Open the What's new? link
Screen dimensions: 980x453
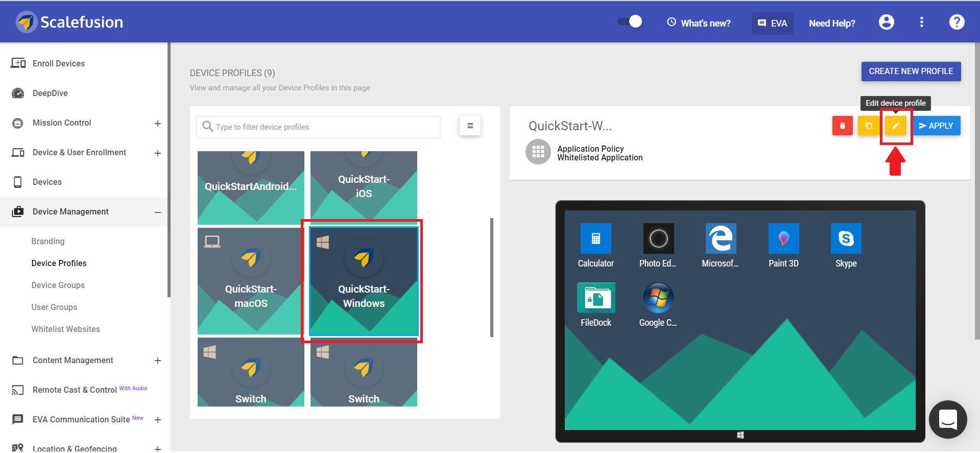pos(699,23)
